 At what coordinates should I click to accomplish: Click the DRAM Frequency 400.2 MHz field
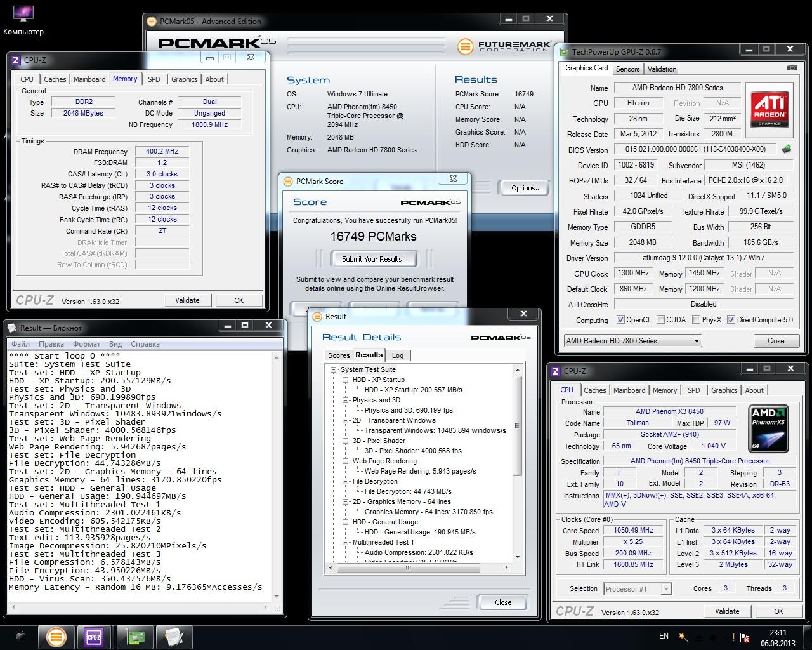162,152
